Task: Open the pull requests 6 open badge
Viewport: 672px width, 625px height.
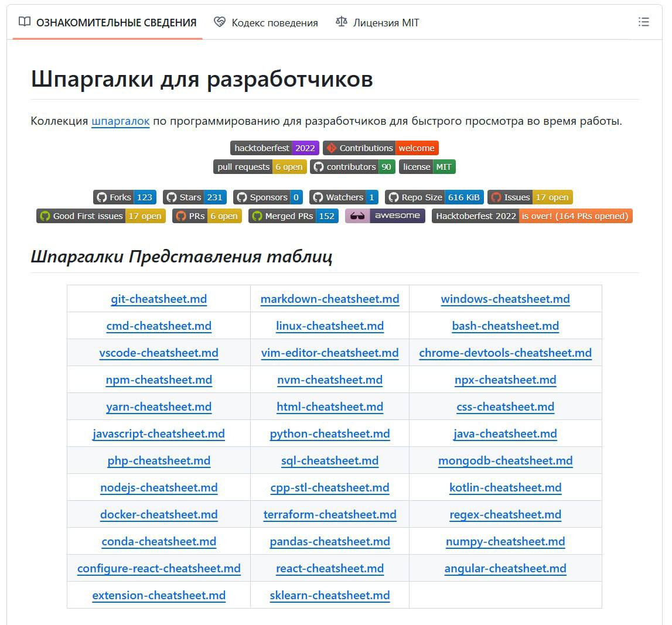Action: click(x=260, y=167)
